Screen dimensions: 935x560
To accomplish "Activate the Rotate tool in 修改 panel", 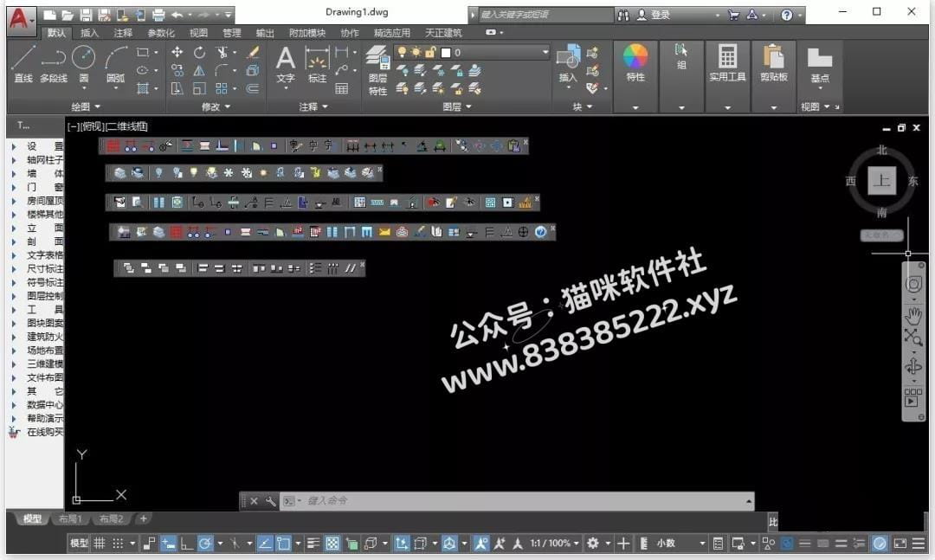I will 199,53.
